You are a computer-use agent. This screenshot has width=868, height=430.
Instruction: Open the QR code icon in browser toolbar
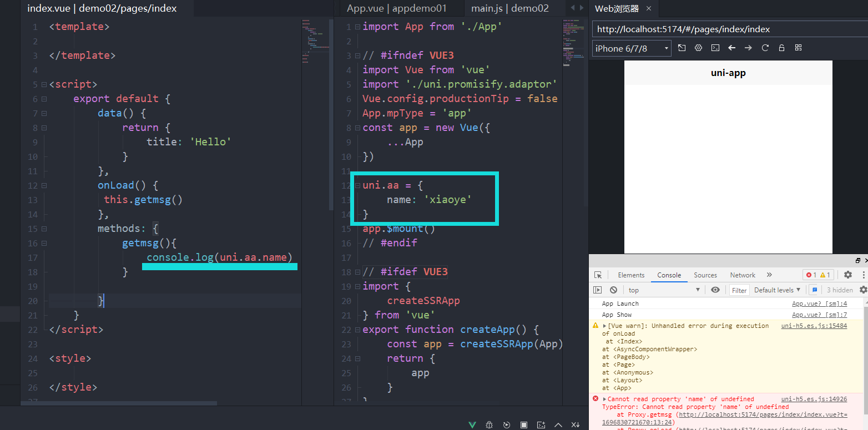pos(798,48)
